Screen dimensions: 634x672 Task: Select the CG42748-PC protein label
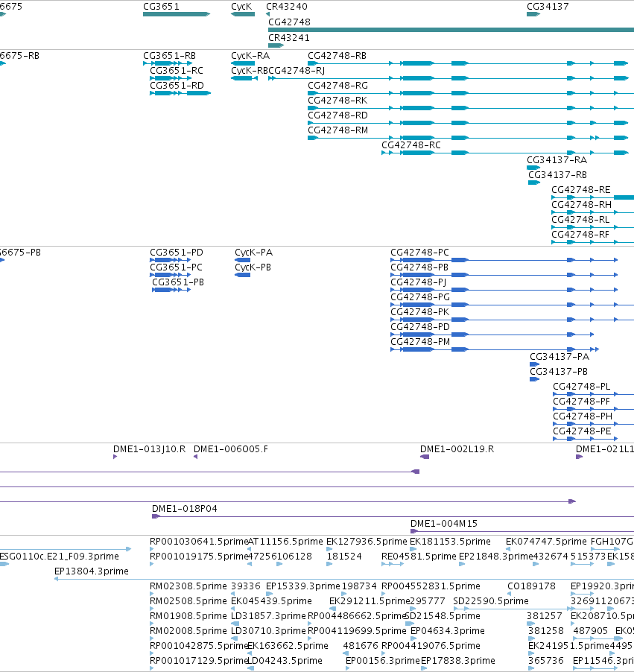click(x=419, y=253)
